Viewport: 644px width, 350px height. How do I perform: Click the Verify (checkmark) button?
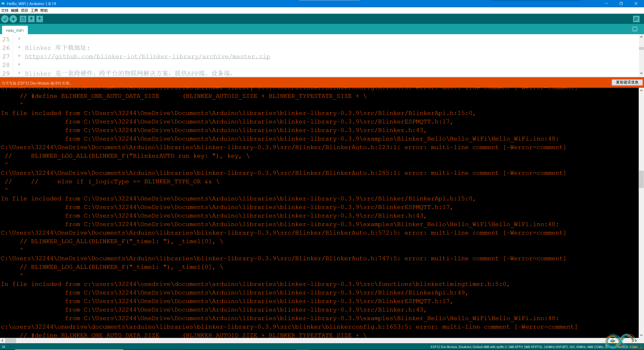coord(5,19)
